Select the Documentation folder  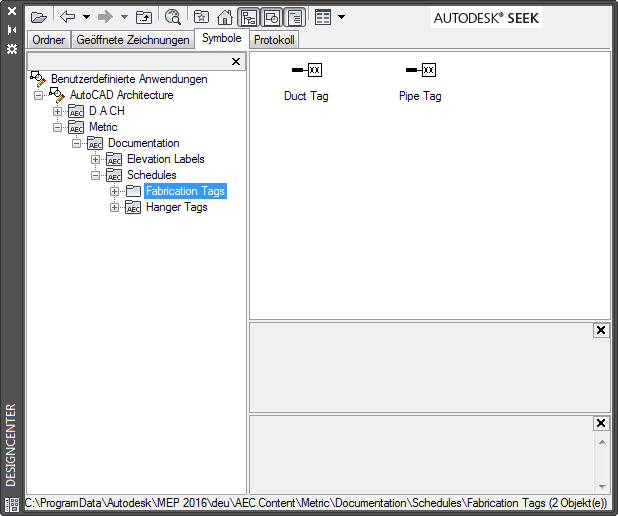coord(143,143)
